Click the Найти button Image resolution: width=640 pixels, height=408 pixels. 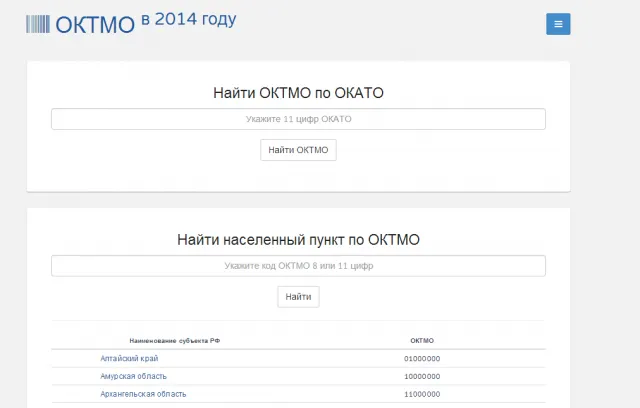298,297
